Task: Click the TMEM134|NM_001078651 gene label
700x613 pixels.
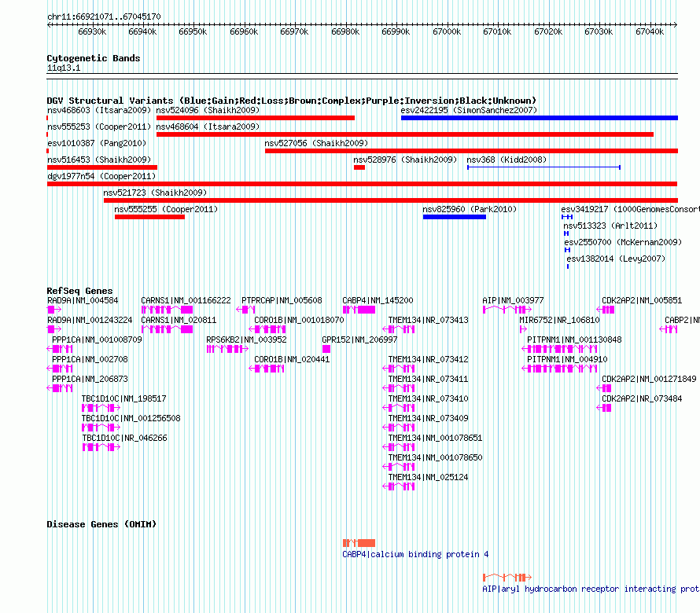Action: (x=435, y=438)
